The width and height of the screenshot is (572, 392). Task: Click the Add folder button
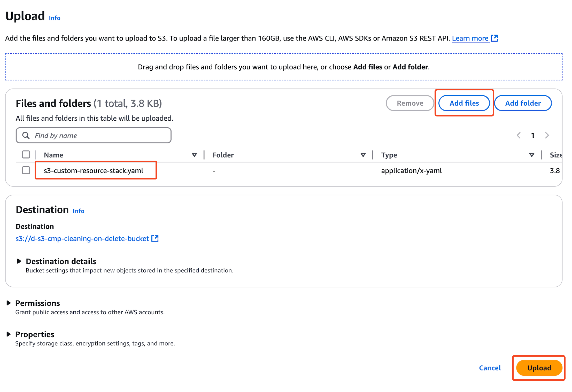click(x=523, y=103)
